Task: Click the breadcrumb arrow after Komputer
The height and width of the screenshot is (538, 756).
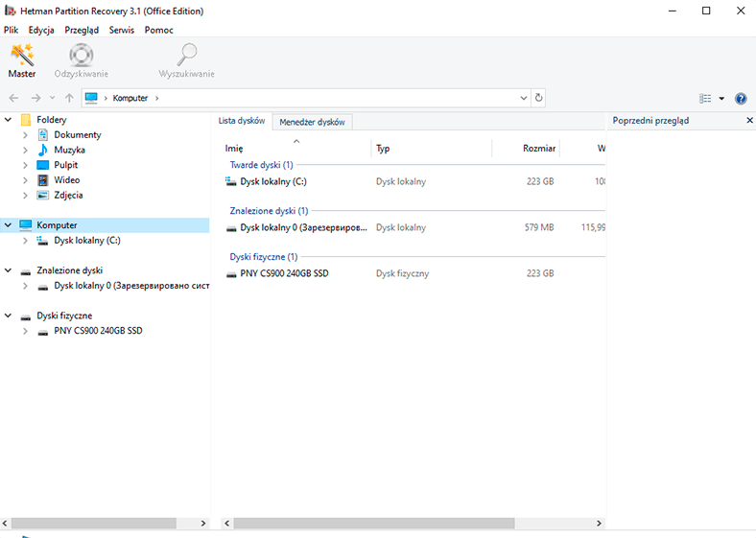Action: click(156, 98)
